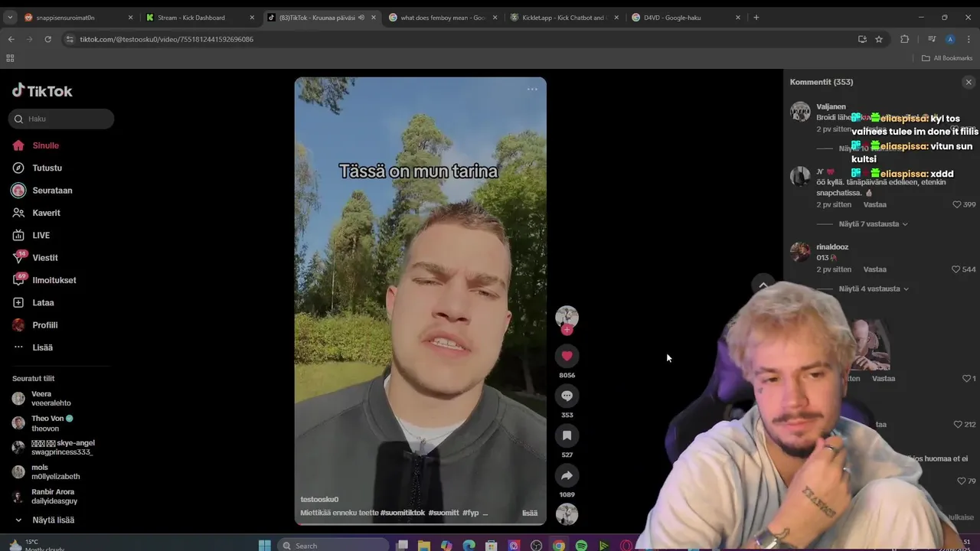Click the Windows taskbar Search box

pos(332,545)
